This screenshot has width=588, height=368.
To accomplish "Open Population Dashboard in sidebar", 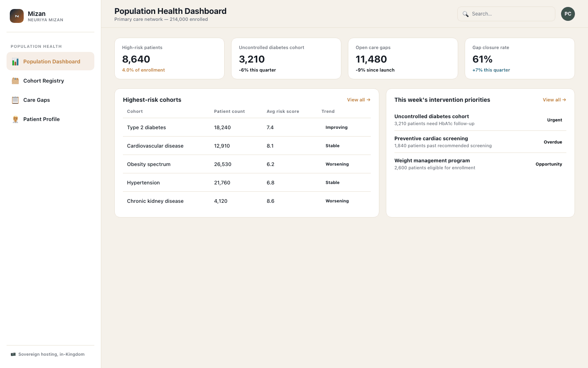I will (x=50, y=61).
